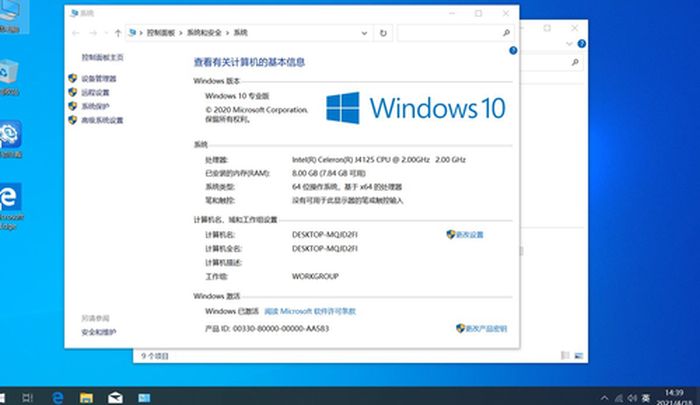Launch Edge from the taskbar
700x405 pixels.
[x=58, y=397]
